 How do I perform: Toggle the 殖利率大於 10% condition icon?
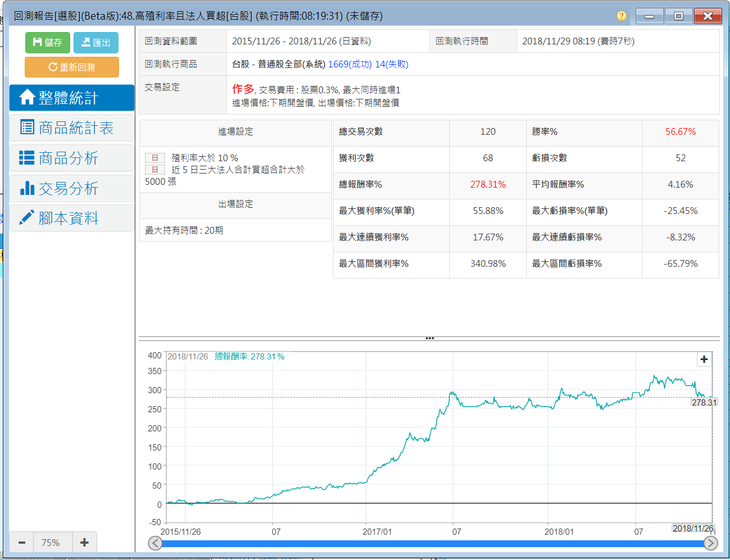pyautogui.click(x=155, y=158)
